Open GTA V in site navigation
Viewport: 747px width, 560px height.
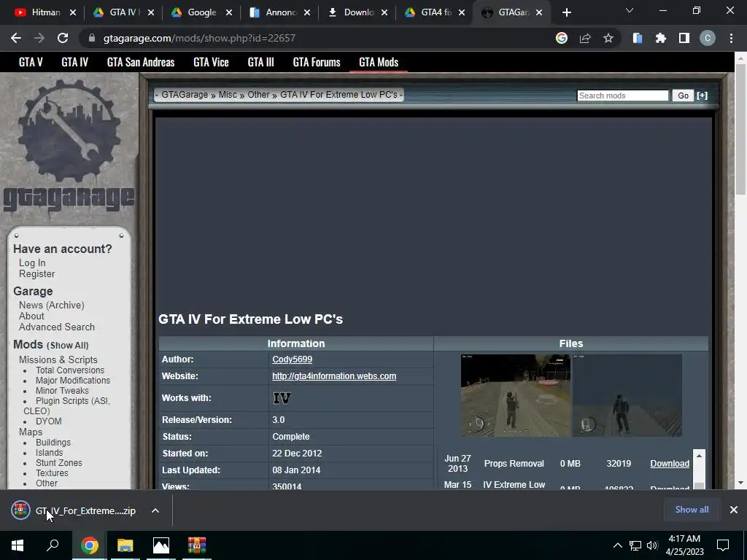[31, 63]
